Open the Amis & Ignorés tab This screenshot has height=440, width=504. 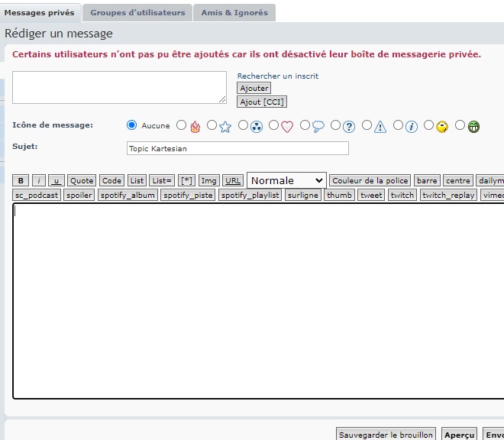tap(234, 12)
